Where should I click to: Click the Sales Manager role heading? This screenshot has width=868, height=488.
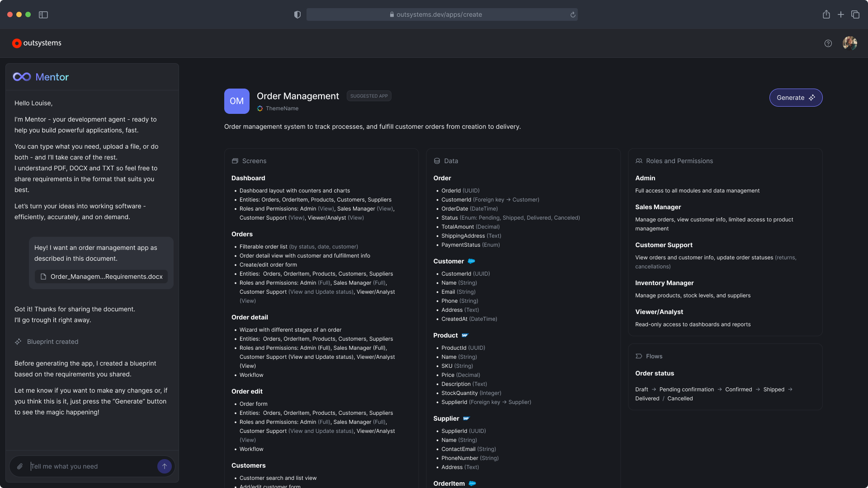(658, 207)
